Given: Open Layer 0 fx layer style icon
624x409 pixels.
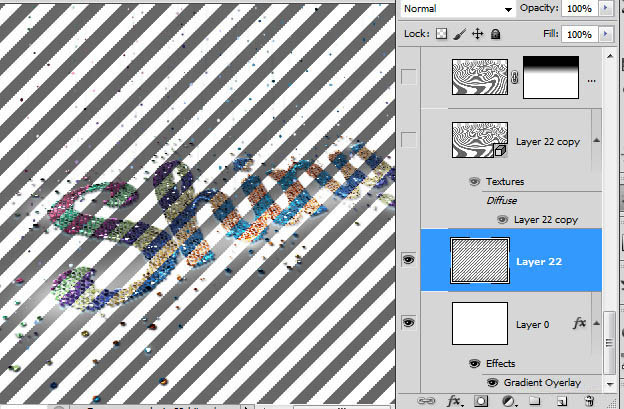Looking at the screenshot, I should click(579, 323).
